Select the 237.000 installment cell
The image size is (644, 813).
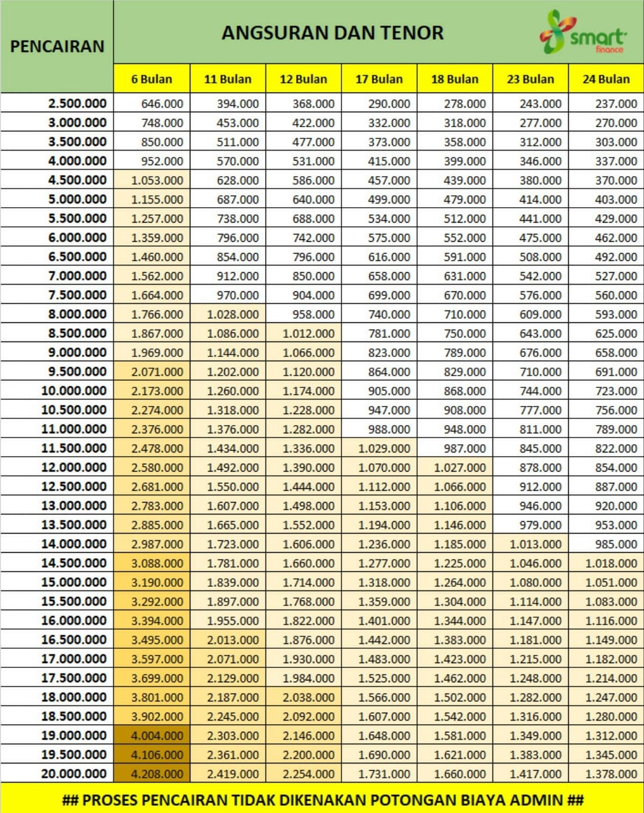(x=606, y=103)
